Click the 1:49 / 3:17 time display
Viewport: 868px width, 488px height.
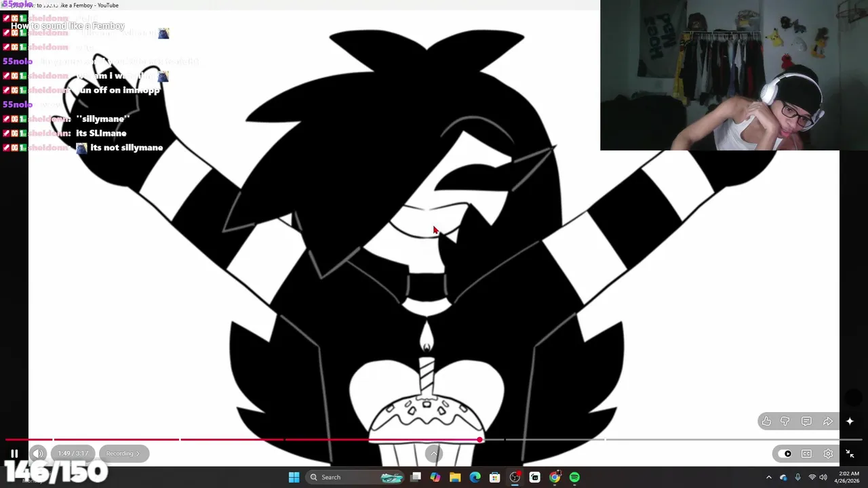tap(73, 453)
